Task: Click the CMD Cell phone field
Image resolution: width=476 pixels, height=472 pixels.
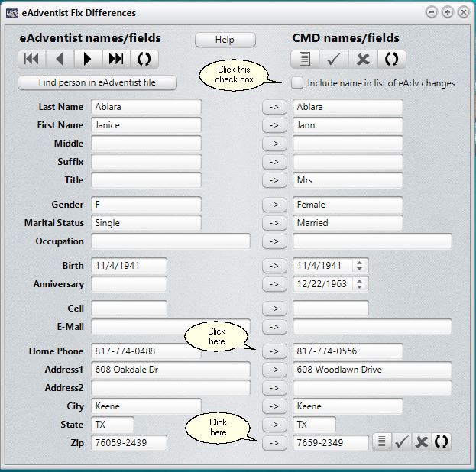Action: point(331,309)
